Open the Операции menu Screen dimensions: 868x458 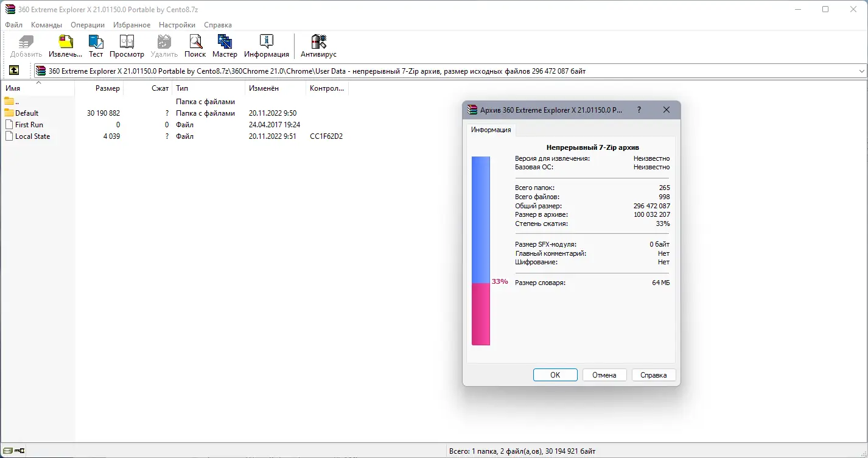87,25
